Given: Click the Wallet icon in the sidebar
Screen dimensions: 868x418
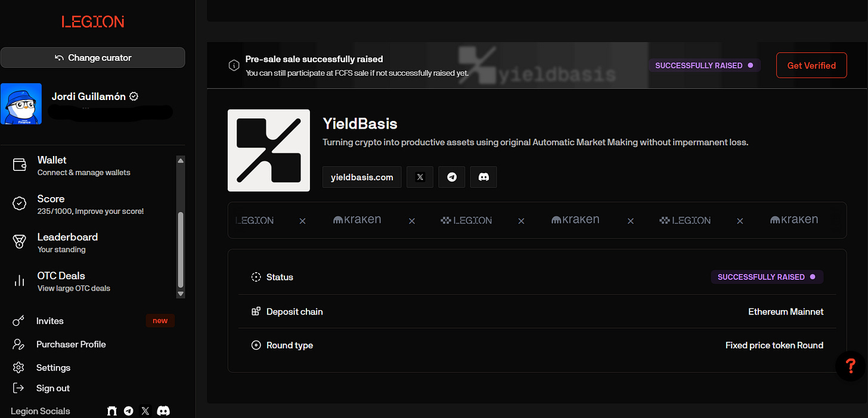Looking at the screenshot, I should point(19,166).
